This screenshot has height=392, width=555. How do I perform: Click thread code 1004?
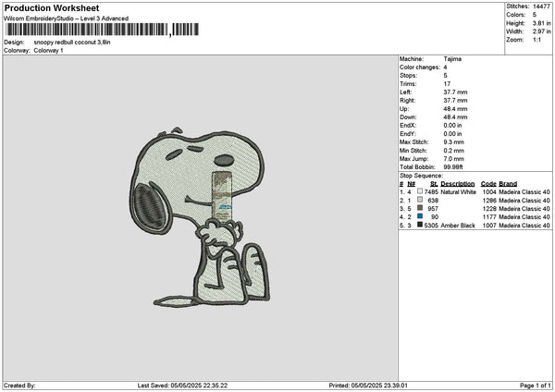pyautogui.click(x=489, y=192)
